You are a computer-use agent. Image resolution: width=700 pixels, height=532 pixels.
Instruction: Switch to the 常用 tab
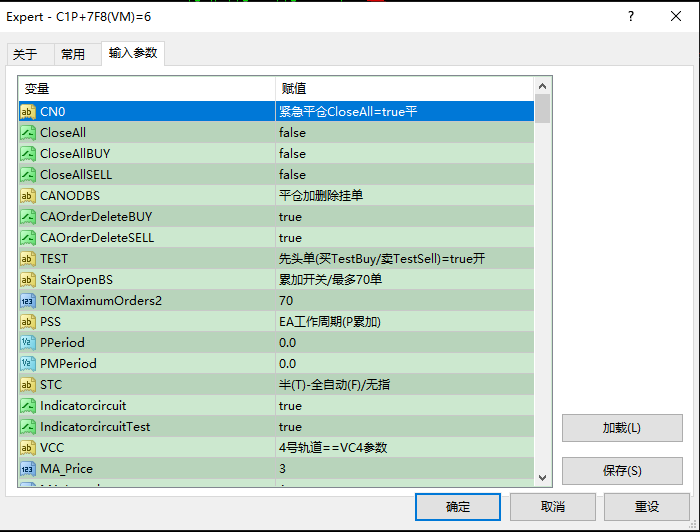tap(78, 54)
